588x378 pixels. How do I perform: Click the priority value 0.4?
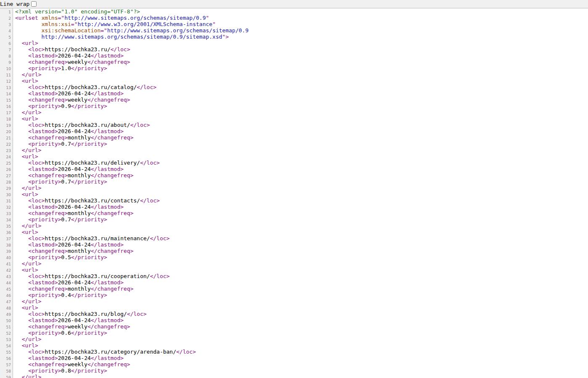(66, 295)
